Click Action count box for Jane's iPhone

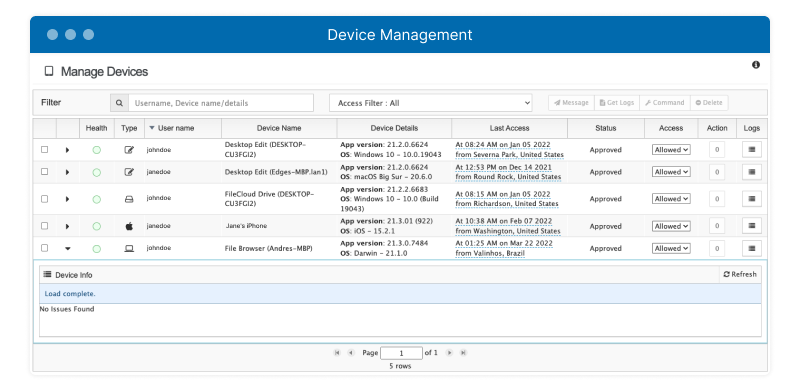(717, 226)
